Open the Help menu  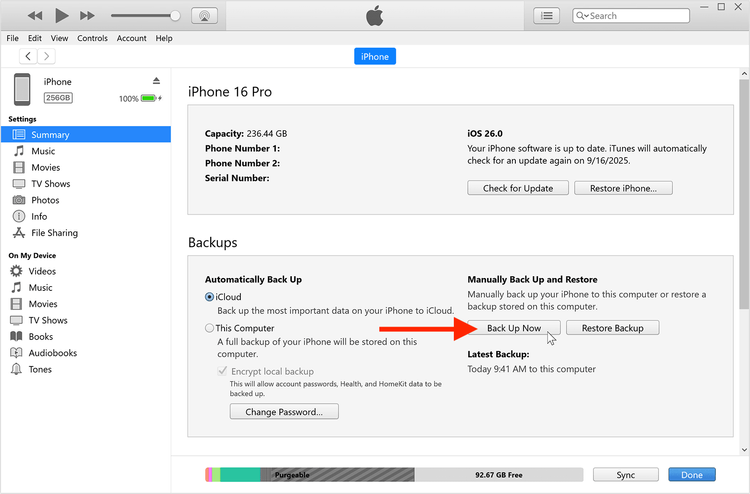(164, 38)
